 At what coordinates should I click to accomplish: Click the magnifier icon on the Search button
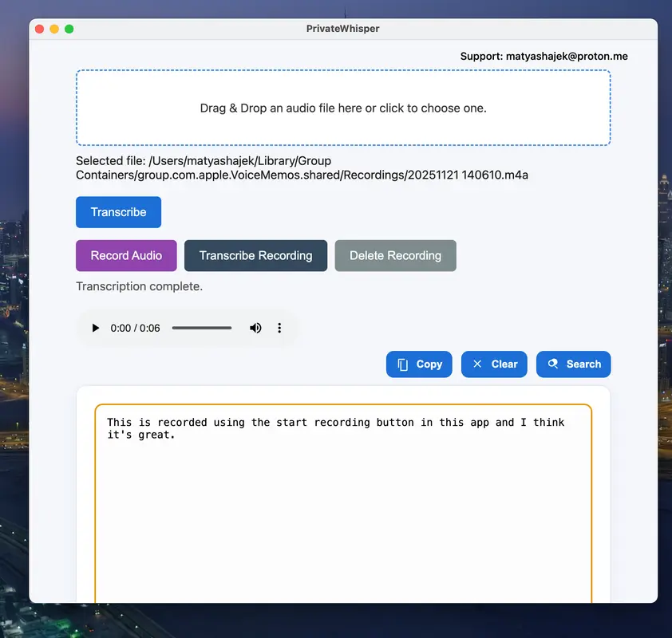553,364
